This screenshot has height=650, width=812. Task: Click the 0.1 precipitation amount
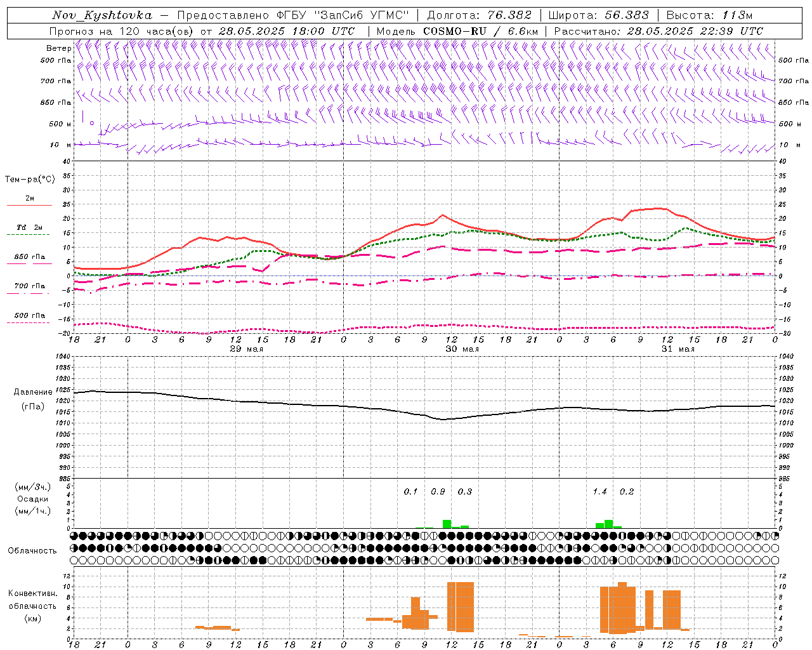coord(410,492)
